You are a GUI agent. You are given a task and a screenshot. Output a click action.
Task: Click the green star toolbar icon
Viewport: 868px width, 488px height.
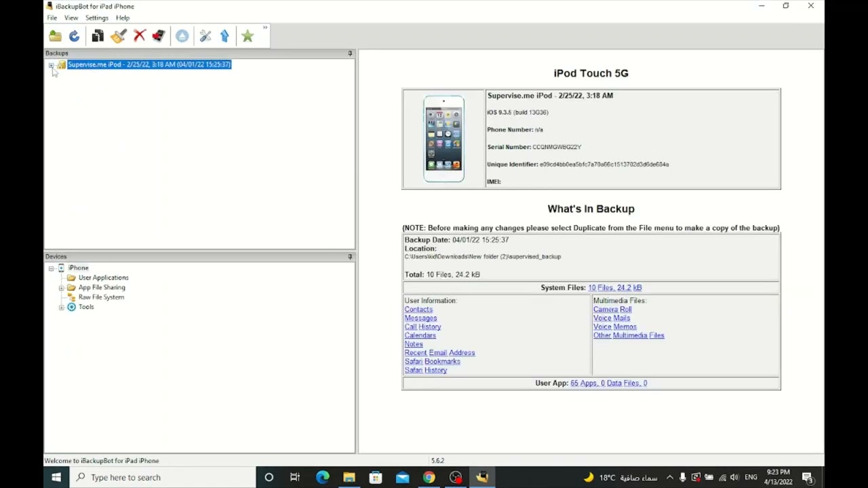(248, 36)
